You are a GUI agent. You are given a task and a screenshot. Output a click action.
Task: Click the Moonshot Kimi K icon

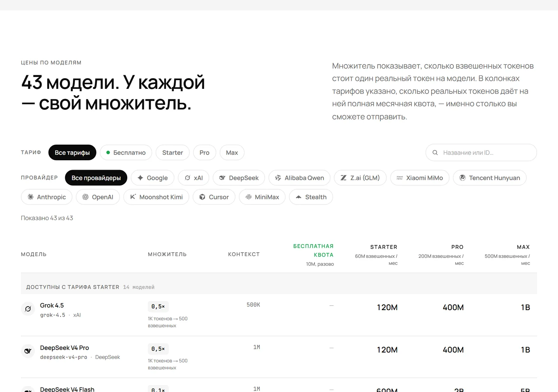133,197
